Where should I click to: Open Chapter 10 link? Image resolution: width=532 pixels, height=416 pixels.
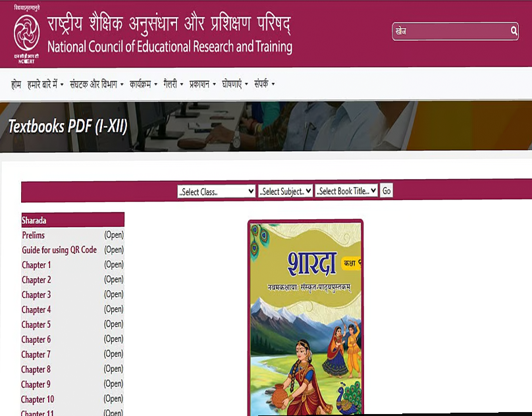38,399
